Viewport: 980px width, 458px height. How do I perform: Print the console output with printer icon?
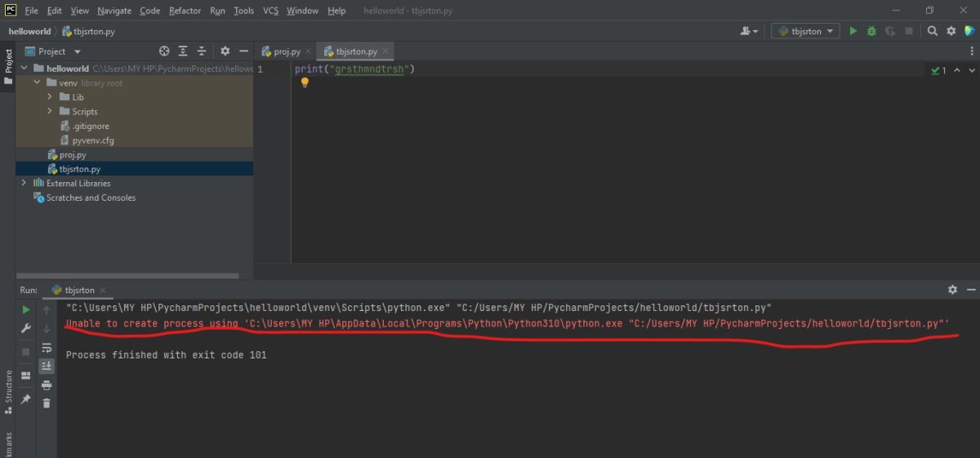(x=47, y=385)
